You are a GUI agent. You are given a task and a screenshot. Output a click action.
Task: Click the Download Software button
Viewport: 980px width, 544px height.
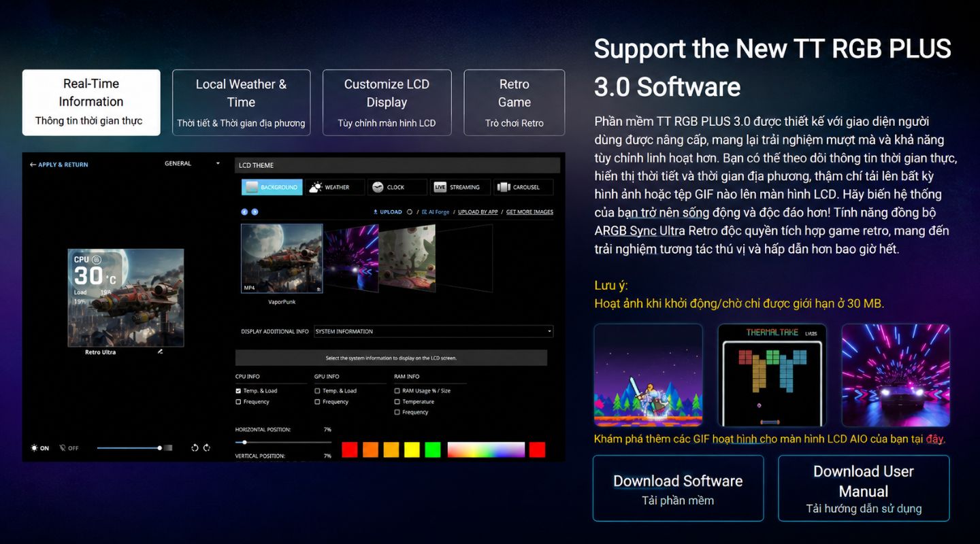tap(678, 488)
